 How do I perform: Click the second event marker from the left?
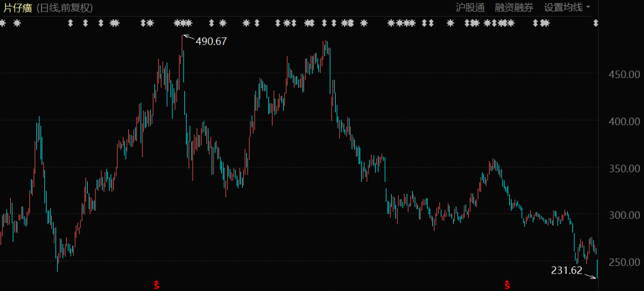pos(17,23)
